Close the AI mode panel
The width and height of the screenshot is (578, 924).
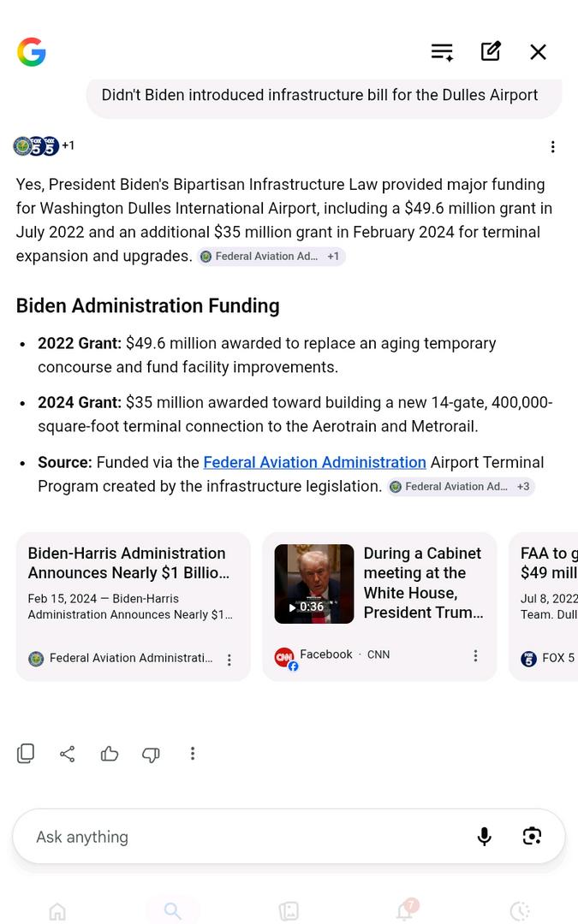tap(538, 52)
